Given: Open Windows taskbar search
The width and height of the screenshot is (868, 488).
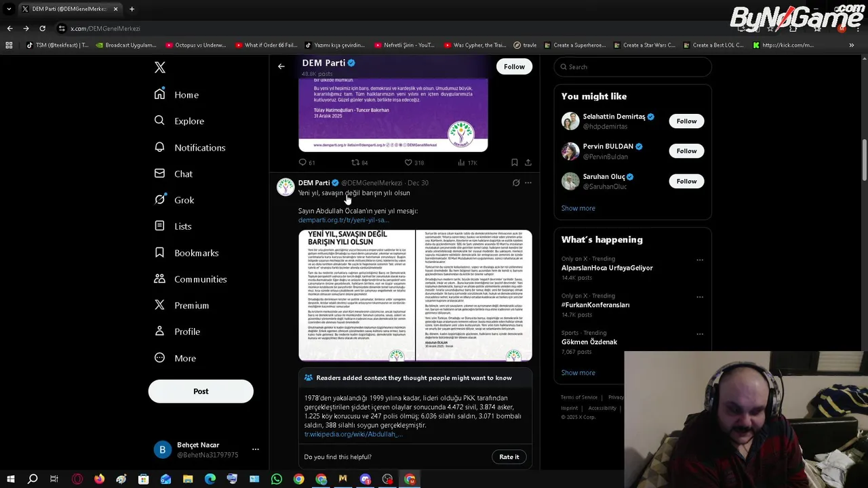Looking at the screenshot, I should (33, 479).
